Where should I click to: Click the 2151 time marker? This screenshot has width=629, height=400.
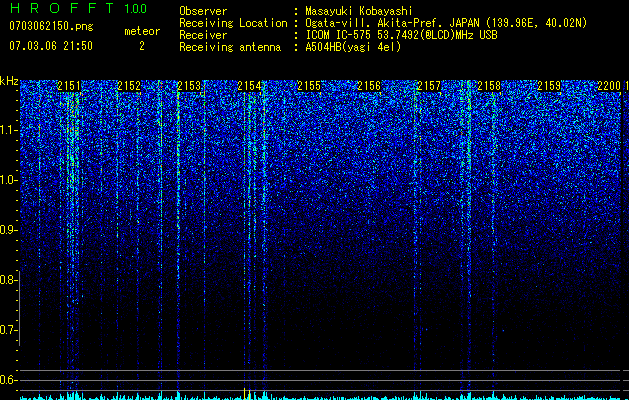69,86
